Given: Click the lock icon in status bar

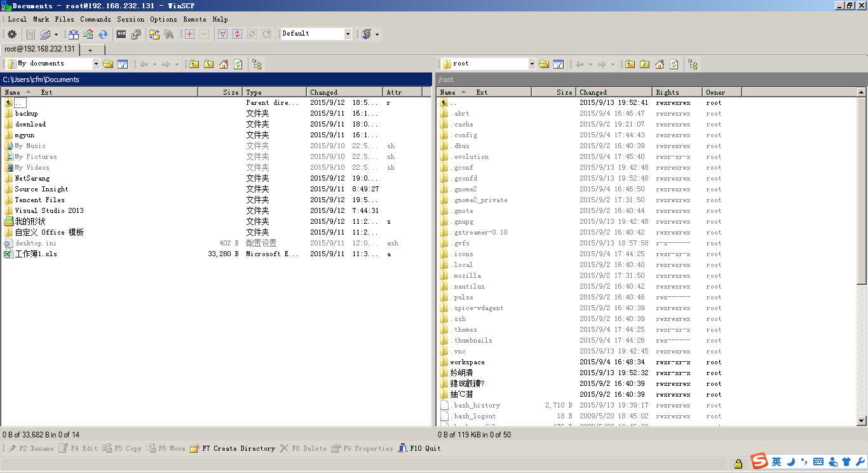Looking at the screenshot, I should pyautogui.click(x=738, y=463).
